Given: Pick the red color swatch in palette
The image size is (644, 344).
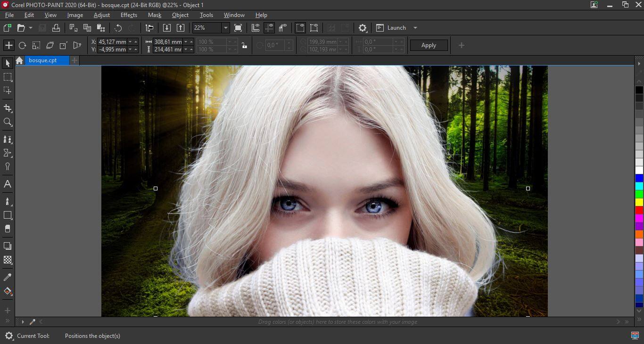Looking at the screenshot, I should [x=639, y=210].
